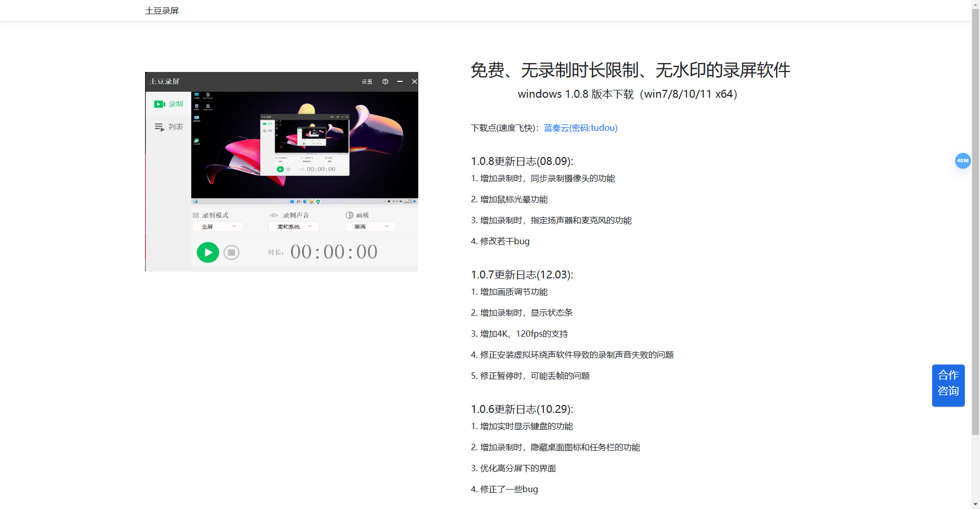This screenshot has width=980, height=509.
Task: Click the minimize icon in app preview
Action: tap(400, 81)
